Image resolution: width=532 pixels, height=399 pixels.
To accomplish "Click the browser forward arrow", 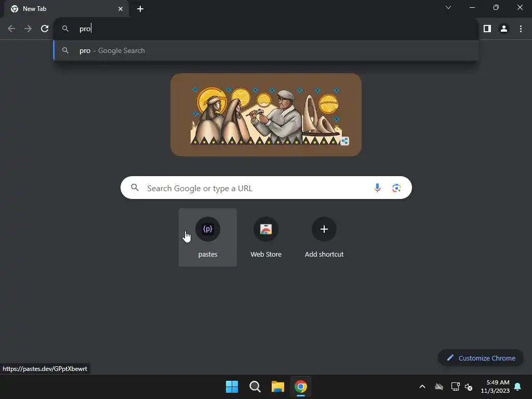I will [28, 29].
